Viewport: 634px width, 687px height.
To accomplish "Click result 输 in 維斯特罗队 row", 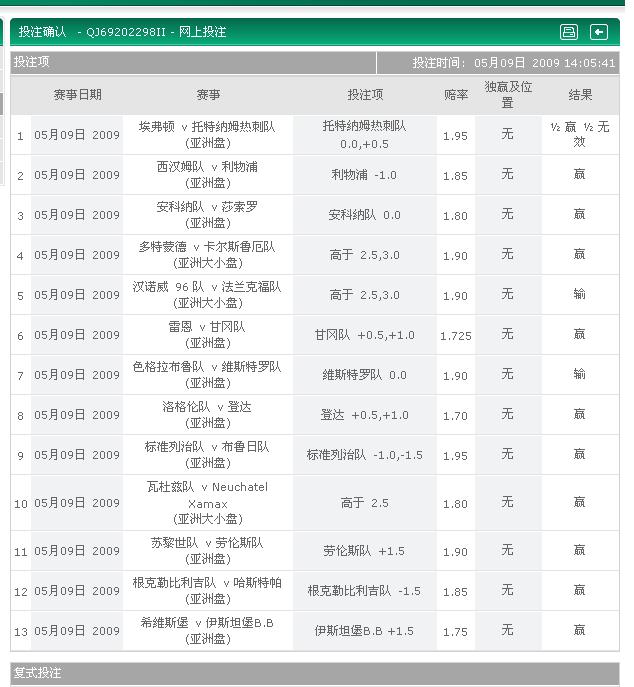I will tap(580, 374).
